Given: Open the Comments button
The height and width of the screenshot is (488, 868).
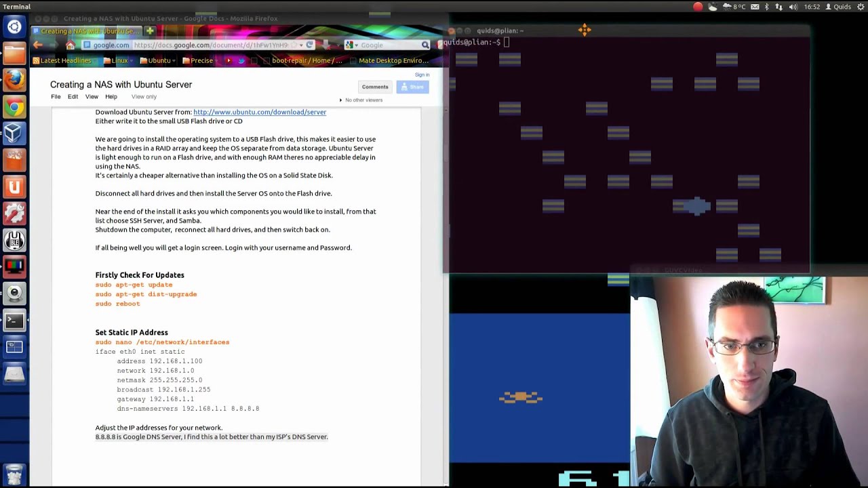Looking at the screenshot, I should (x=375, y=87).
